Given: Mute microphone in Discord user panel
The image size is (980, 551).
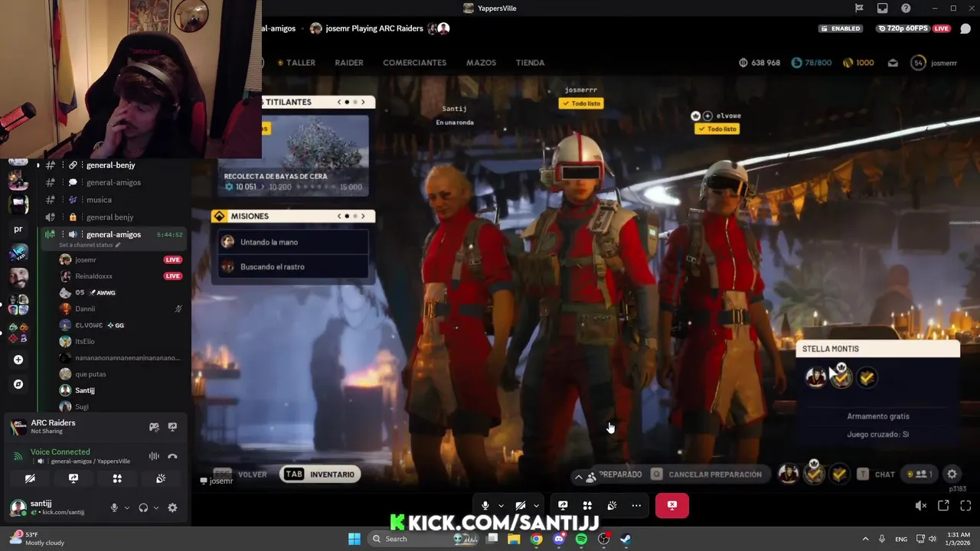Looking at the screenshot, I should pos(114,507).
